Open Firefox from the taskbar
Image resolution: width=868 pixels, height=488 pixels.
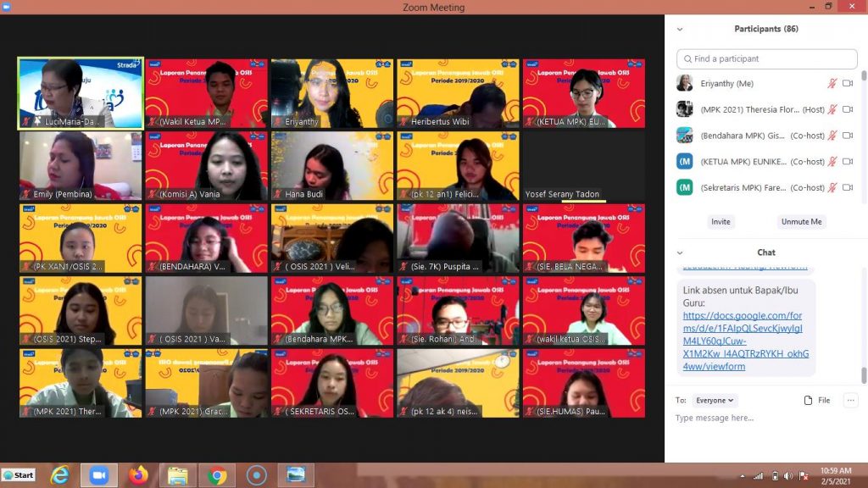pos(139,475)
